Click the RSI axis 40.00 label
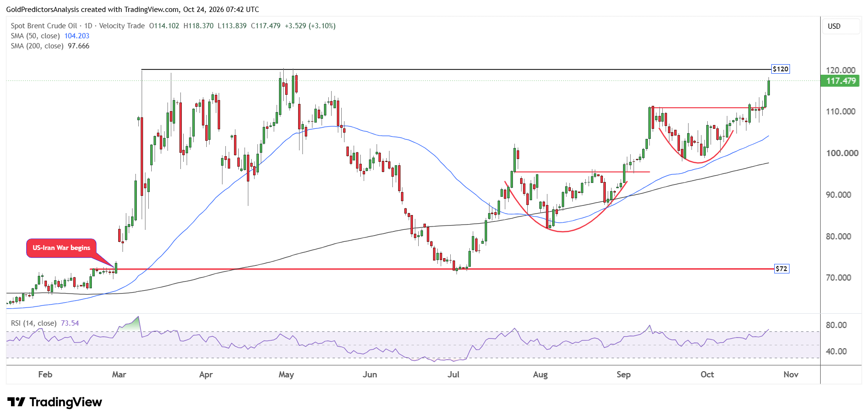Image resolution: width=868 pixels, height=420 pixels. 836,352
